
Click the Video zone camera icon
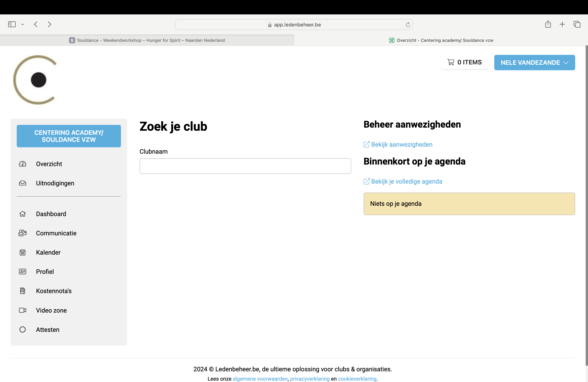click(x=23, y=310)
